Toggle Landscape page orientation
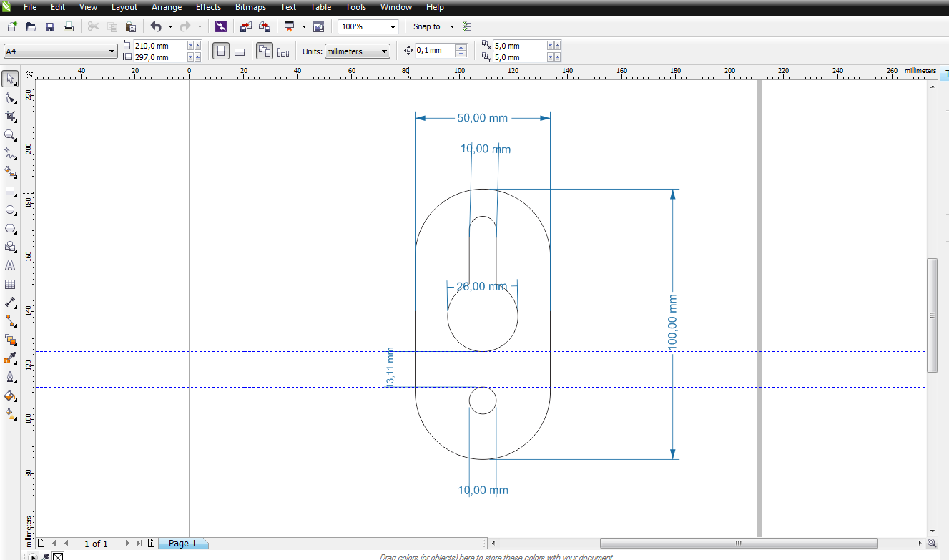The height and width of the screenshot is (560, 949). (240, 51)
